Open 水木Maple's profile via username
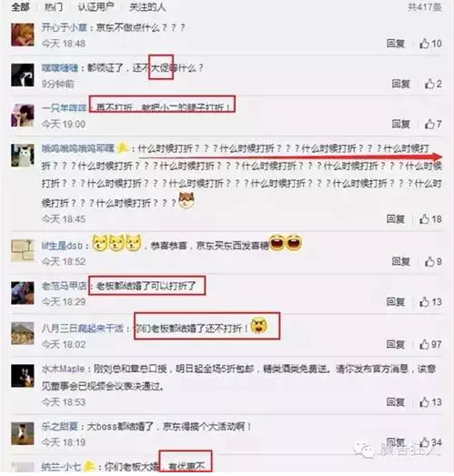This screenshot has height=476, width=454. (x=63, y=369)
